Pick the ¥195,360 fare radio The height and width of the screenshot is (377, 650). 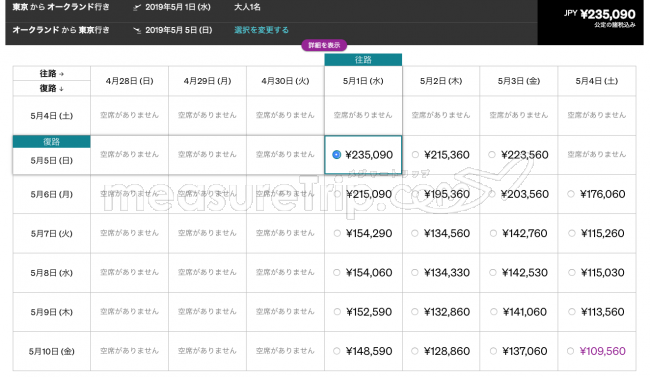[x=415, y=194]
